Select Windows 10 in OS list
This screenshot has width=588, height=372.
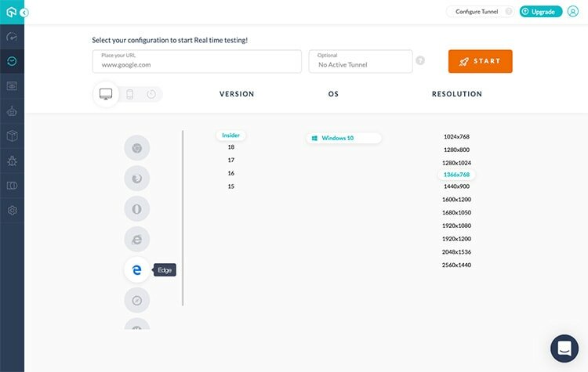pos(343,138)
